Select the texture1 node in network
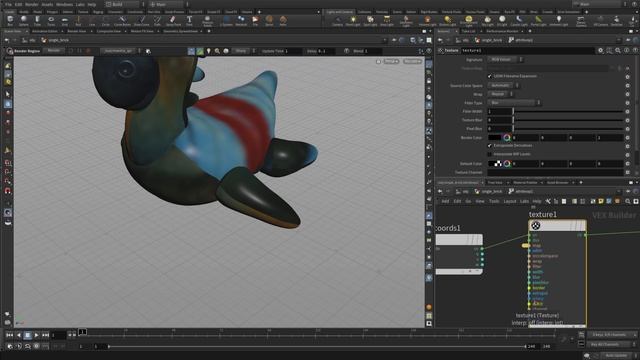640x360 pixels. tap(558, 226)
